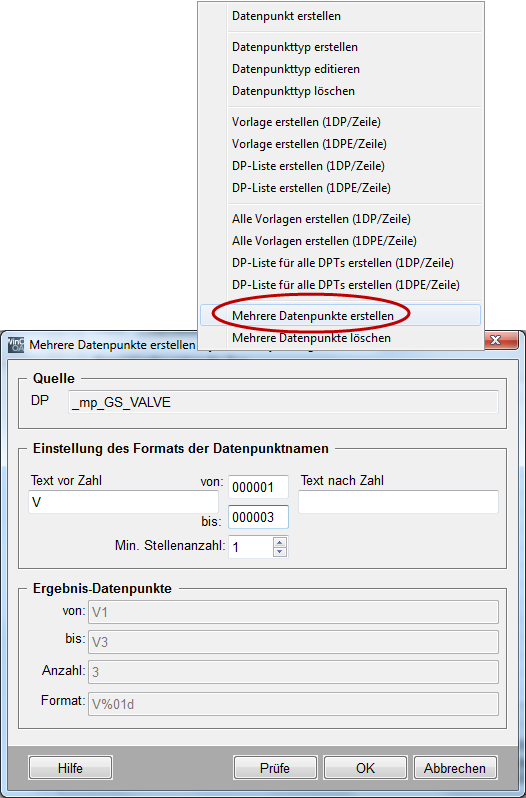Cancel with the Abbrechen button
Viewport: 526px width, 798px height.
click(x=455, y=768)
